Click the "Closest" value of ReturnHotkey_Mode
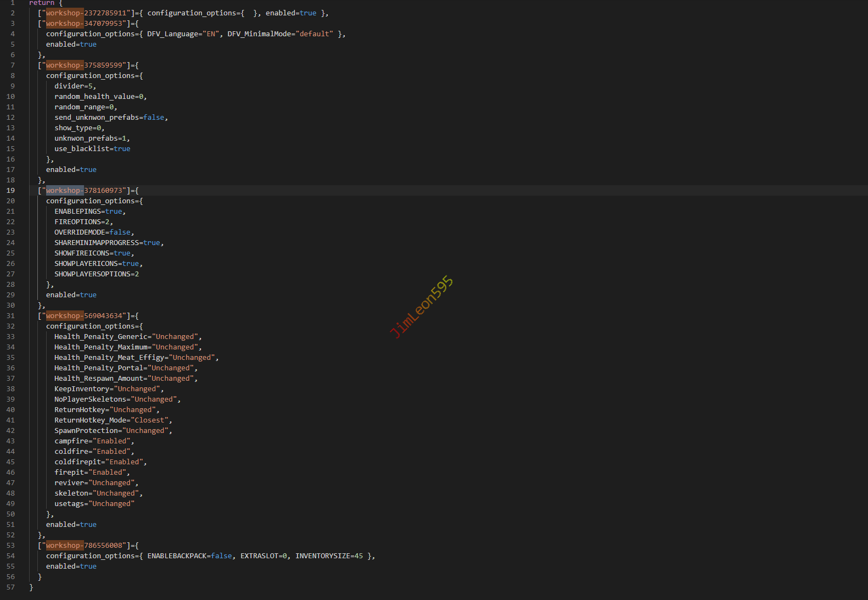The width and height of the screenshot is (868, 600). pos(149,420)
